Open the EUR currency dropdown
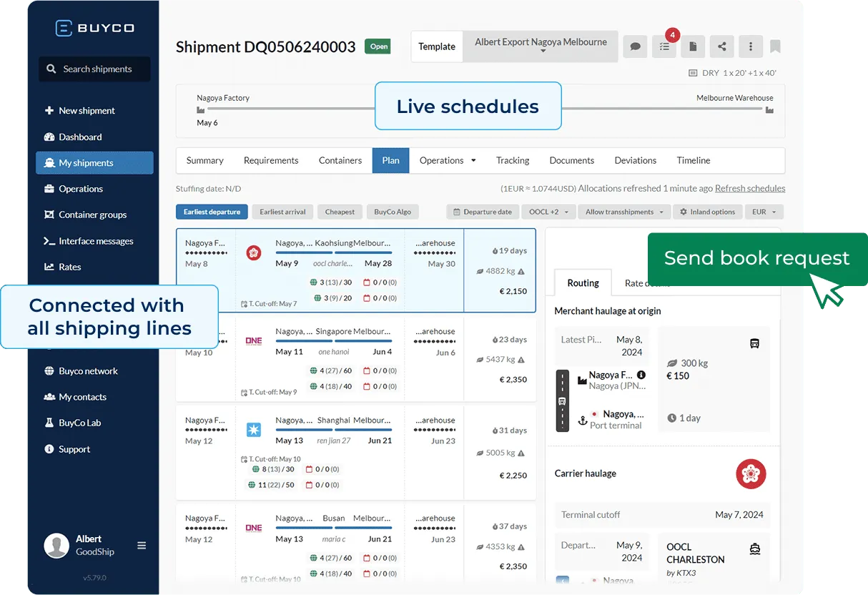Screen dimensions: 868x595 tap(764, 212)
